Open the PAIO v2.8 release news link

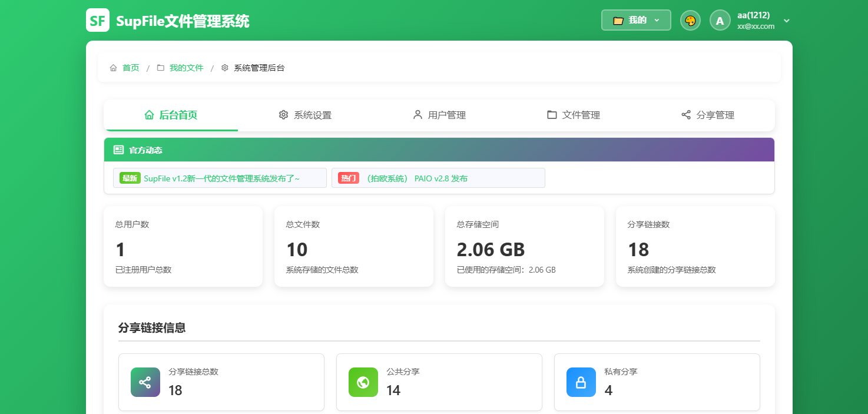tap(416, 178)
